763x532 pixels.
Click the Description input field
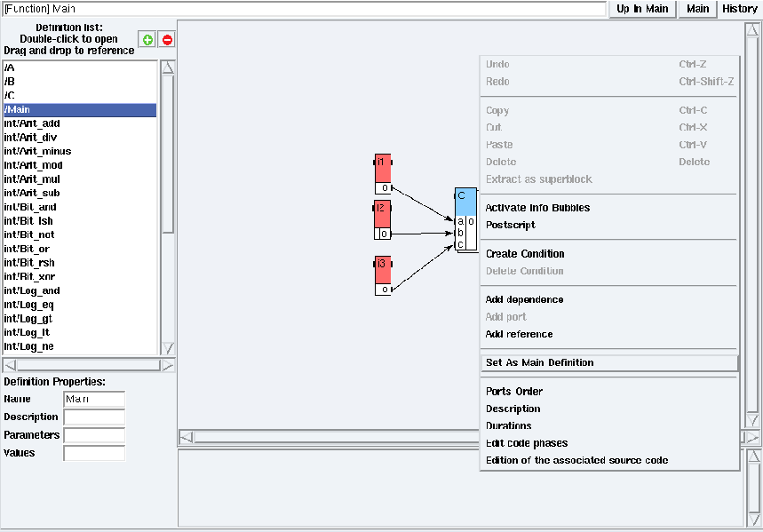click(x=94, y=417)
